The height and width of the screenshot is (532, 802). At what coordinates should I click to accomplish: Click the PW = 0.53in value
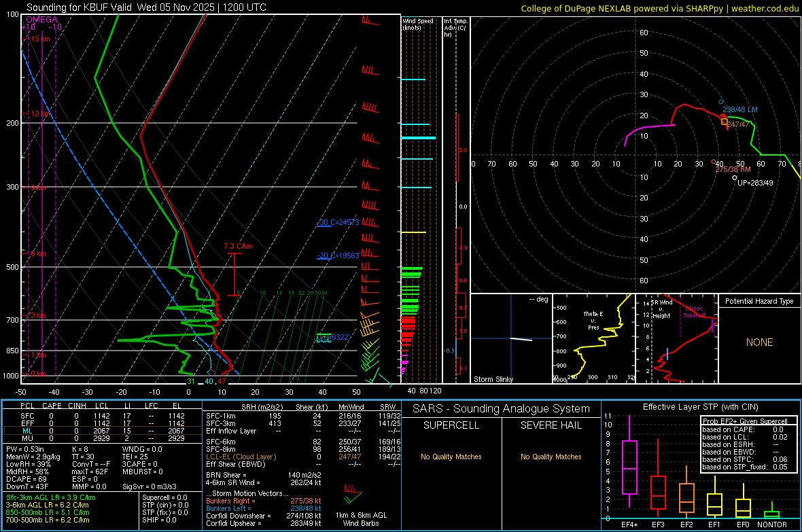25,449
